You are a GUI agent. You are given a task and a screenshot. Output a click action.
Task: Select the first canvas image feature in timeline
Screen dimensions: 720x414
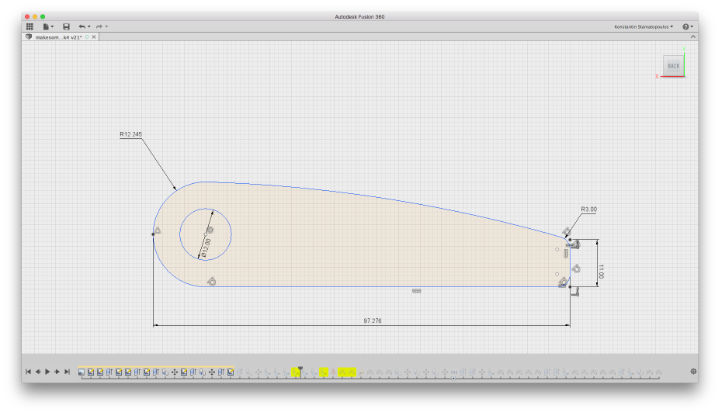point(81,372)
